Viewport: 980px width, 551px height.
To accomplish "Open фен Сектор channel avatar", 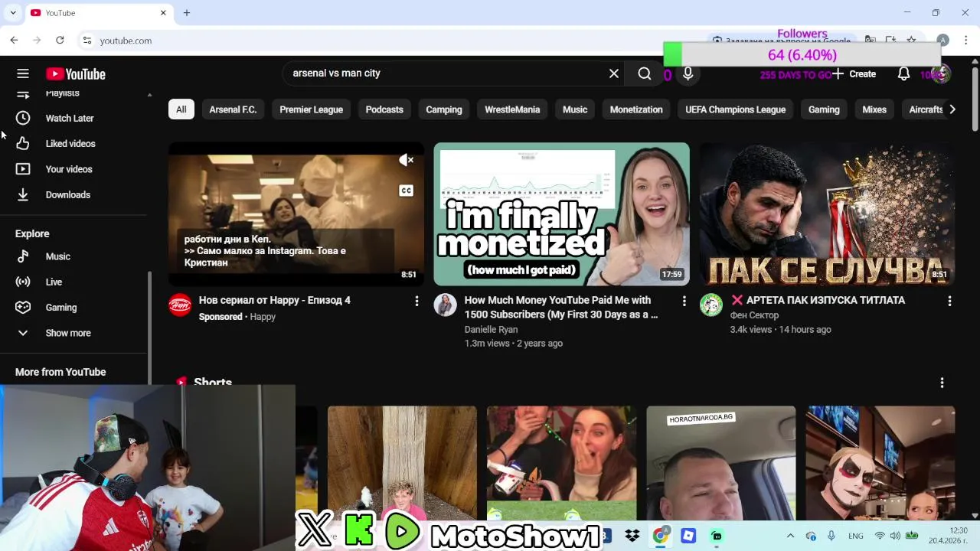I will pos(710,305).
